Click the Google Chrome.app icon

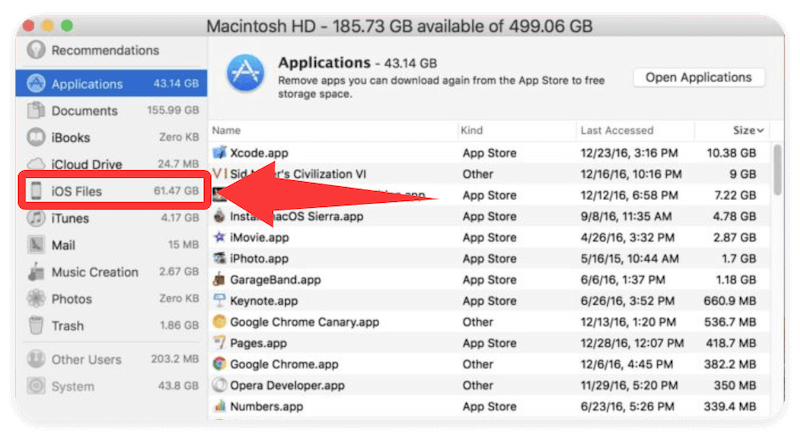(219, 364)
